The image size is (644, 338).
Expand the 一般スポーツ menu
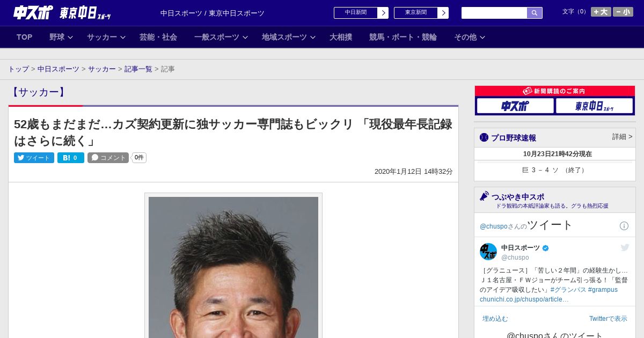tap(221, 37)
